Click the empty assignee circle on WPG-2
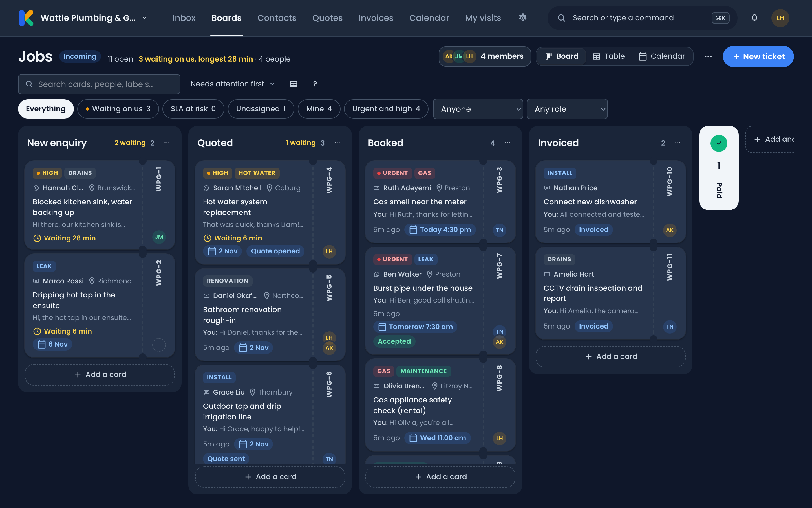 159,345
